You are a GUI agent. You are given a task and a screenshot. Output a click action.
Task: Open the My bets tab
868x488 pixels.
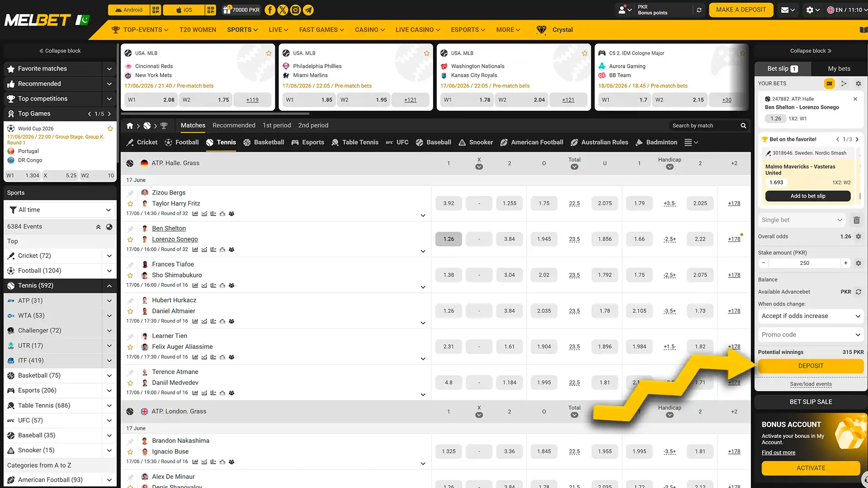(839, 69)
